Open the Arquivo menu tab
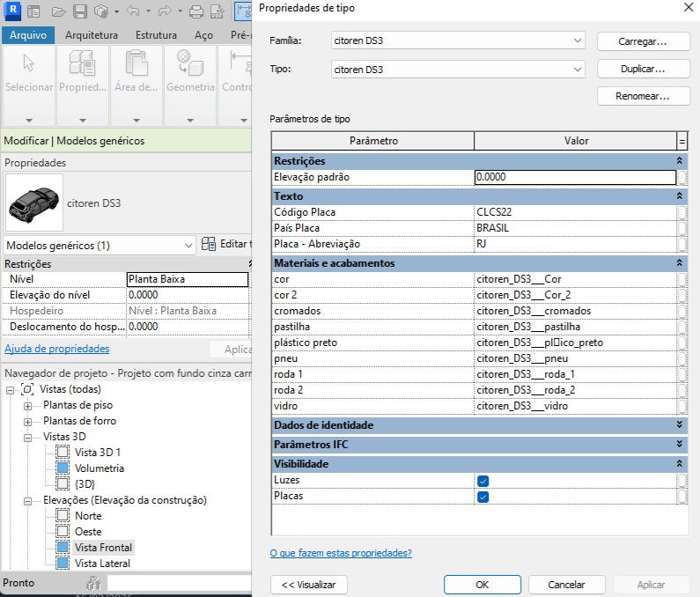 coord(28,35)
